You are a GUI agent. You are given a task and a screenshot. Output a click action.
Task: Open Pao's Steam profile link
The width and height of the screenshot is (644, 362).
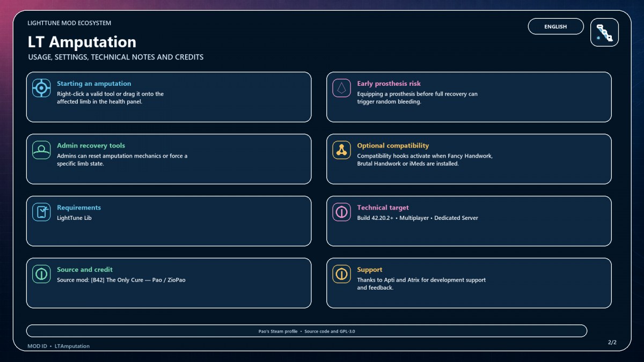pos(278,331)
